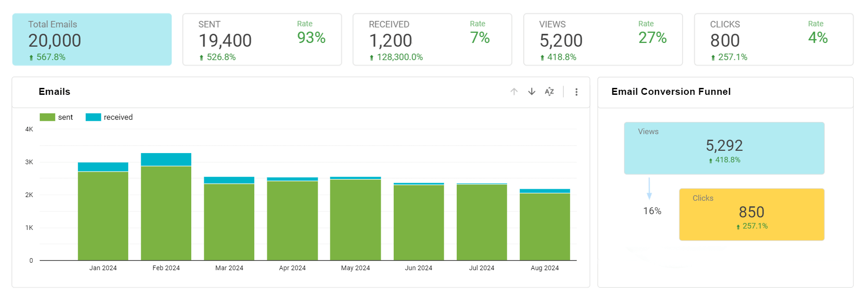Select the CLICKS scorecard showing 800
Image resolution: width=868 pixels, height=297 pixels.
(725, 41)
